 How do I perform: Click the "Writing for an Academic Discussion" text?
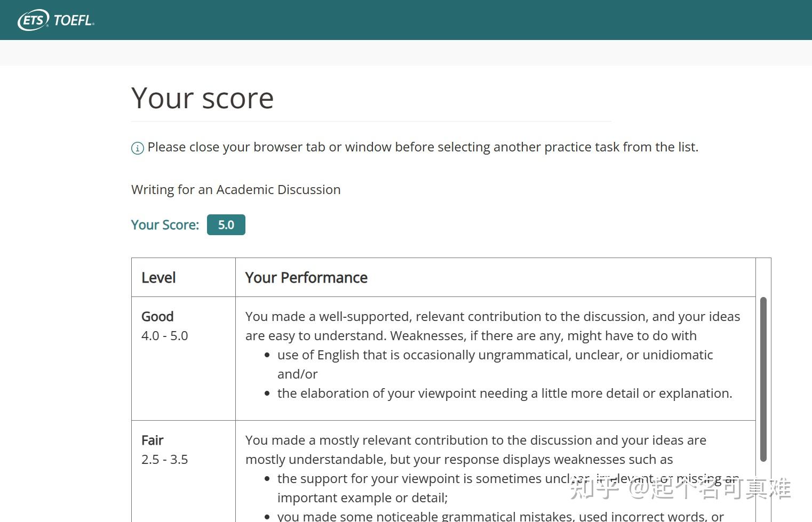[x=236, y=190]
